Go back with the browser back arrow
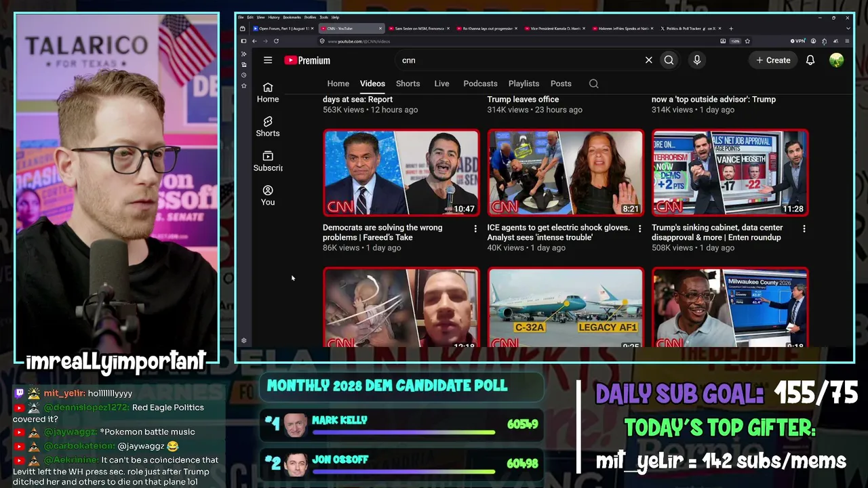 click(x=254, y=41)
